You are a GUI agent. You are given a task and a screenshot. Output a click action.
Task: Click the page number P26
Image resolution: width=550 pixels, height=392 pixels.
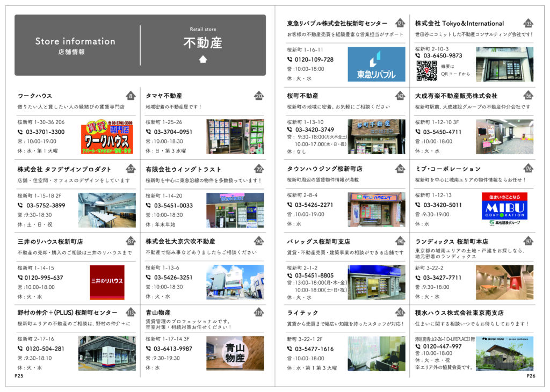point(531,376)
